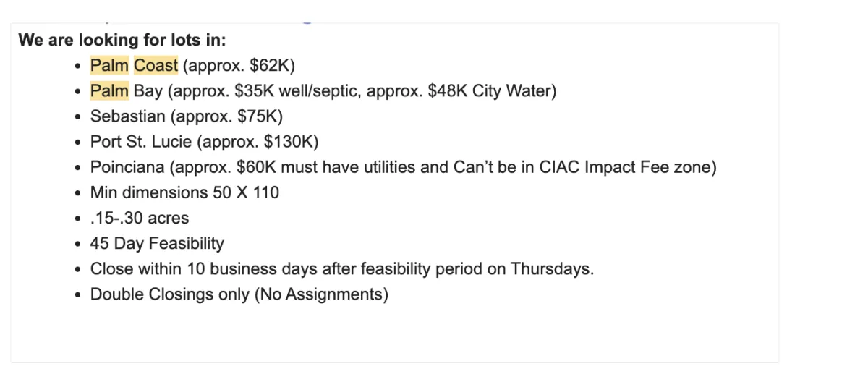Click the highlighted word "Coast"
The height and width of the screenshot is (369, 868).
(x=156, y=66)
